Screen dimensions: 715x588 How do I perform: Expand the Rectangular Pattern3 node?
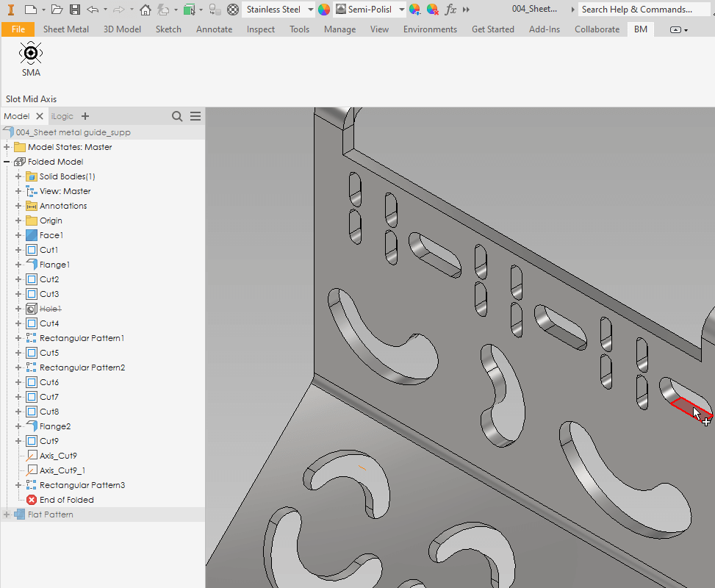18,485
